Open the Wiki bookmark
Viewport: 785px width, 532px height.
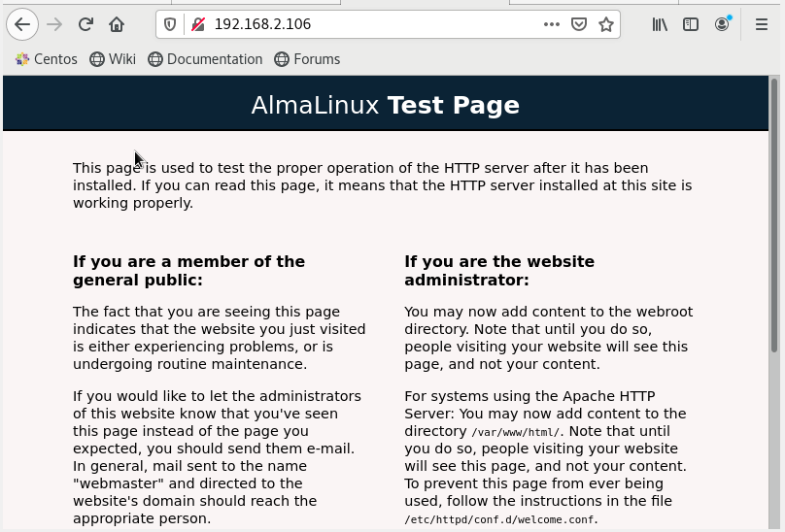(x=113, y=59)
